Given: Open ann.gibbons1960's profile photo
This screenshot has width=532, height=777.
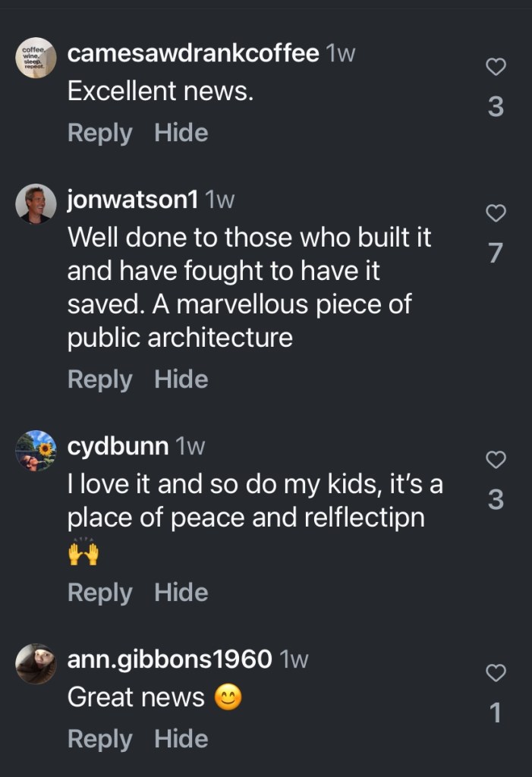Looking at the screenshot, I should coord(36,664).
